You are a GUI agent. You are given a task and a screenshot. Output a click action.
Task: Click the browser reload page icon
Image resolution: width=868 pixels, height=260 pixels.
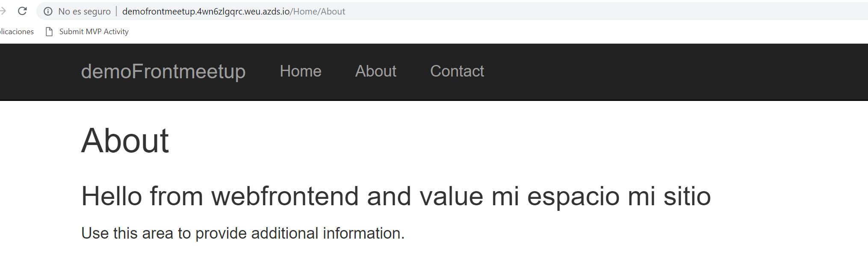coord(23,11)
